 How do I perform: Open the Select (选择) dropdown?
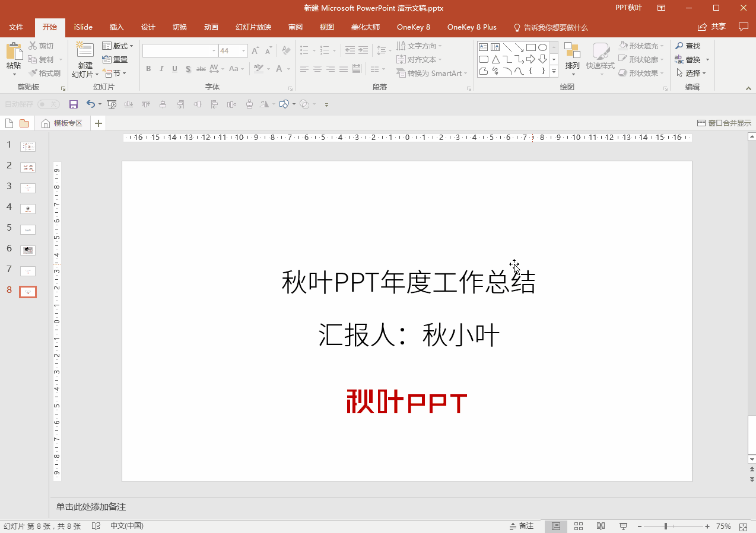click(691, 73)
